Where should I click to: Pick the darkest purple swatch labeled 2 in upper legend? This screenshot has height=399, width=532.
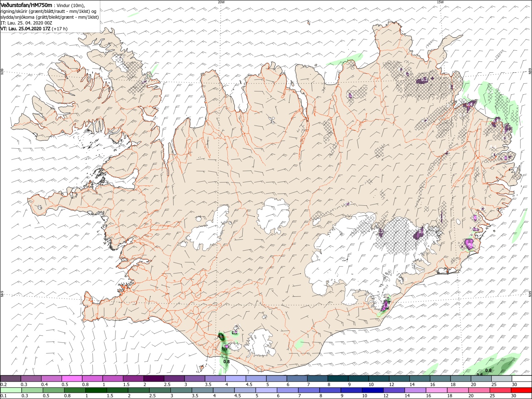coord(153,379)
